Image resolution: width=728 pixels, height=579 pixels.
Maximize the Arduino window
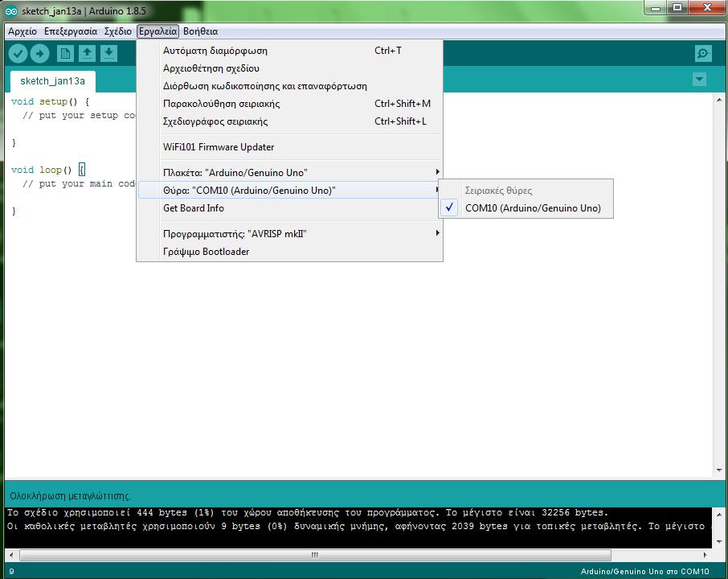pyautogui.click(x=677, y=8)
